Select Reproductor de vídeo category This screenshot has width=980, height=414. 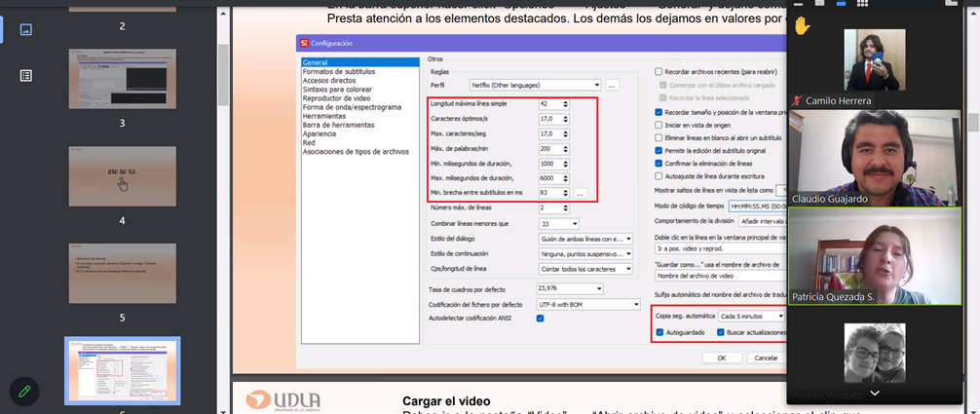[x=336, y=98]
